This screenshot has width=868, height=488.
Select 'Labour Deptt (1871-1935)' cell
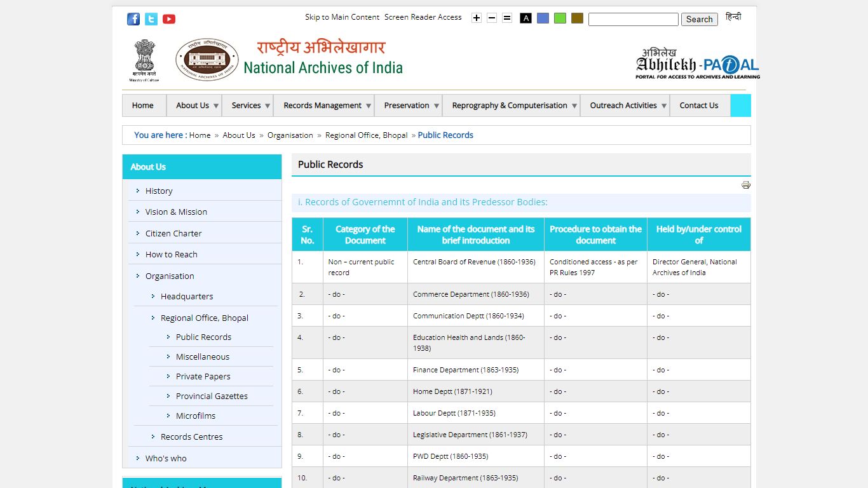click(x=476, y=413)
